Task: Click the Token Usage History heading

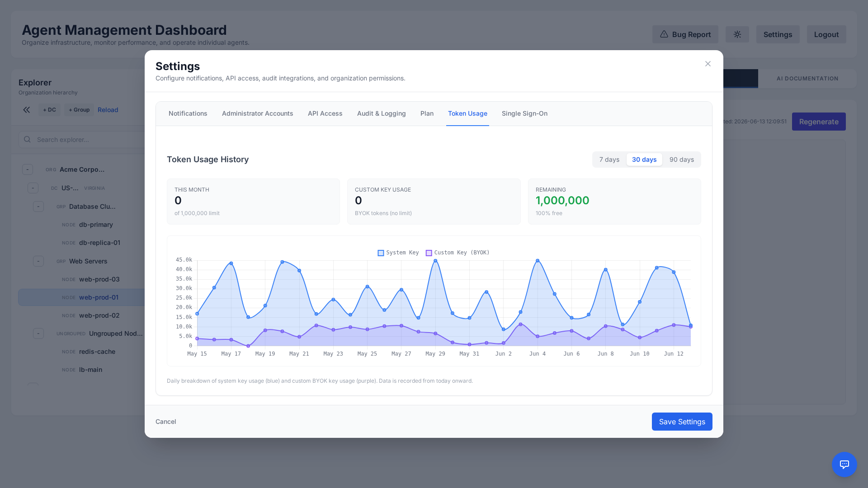Action: 208,160
